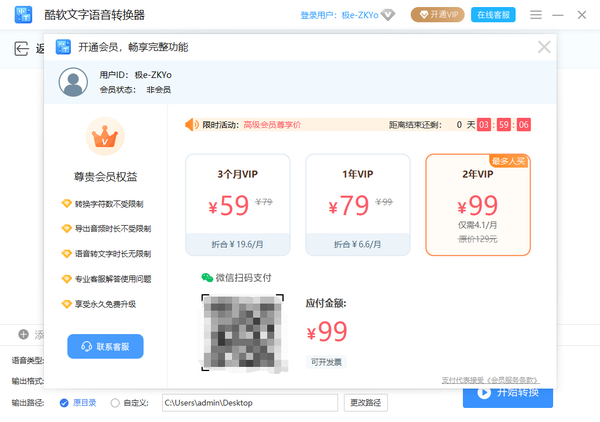Click the 会员状态 非会员 text

click(x=135, y=90)
